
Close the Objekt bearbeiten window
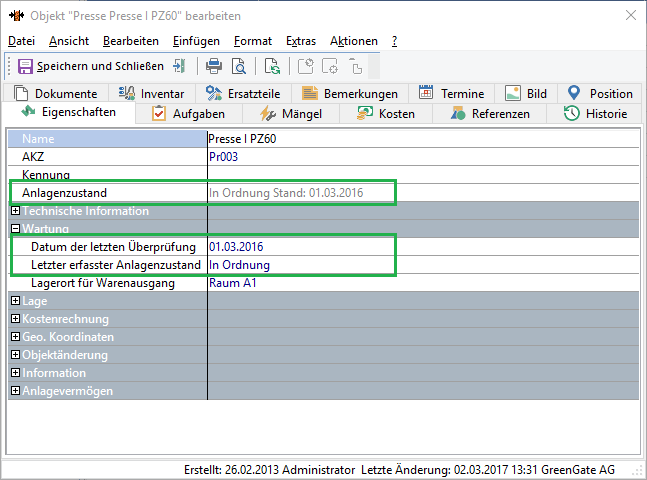[x=630, y=16]
